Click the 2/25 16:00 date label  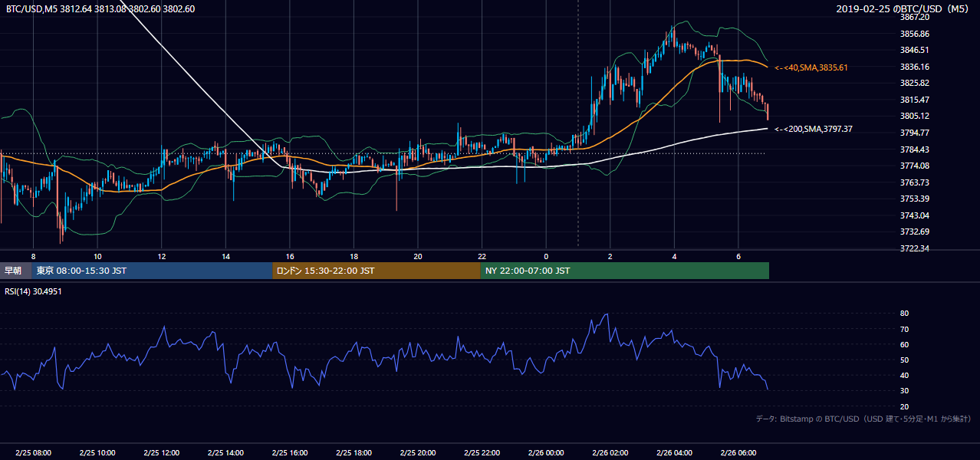click(x=289, y=453)
